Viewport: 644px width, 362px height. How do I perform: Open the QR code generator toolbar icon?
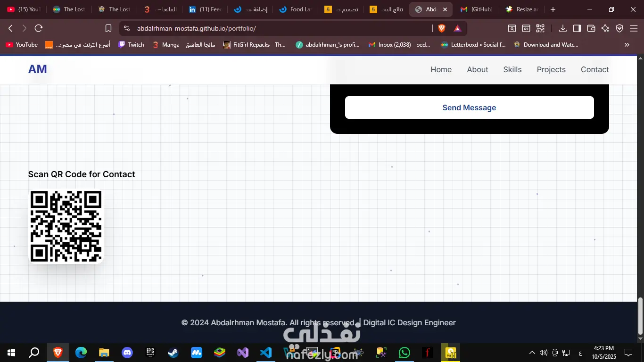tap(540, 28)
